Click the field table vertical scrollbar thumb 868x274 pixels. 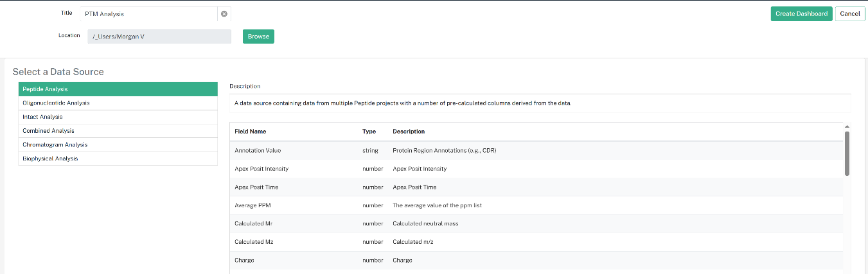tap(847, 153)
